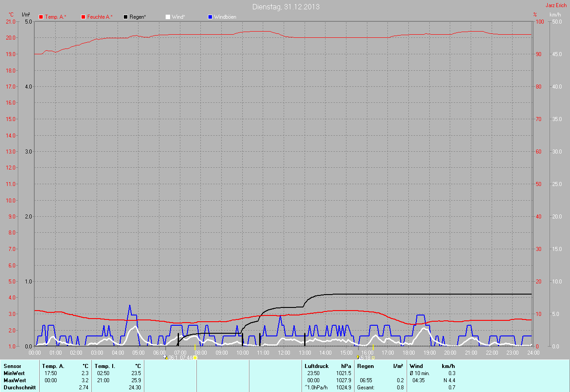This screenshot has width=570, height=392.
Task: Click the wind average value 0.7
Action: pos(452,388)
